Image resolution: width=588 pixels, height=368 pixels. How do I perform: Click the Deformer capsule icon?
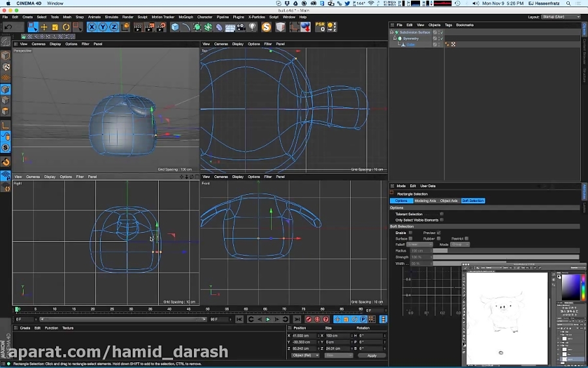coord(220,27)
